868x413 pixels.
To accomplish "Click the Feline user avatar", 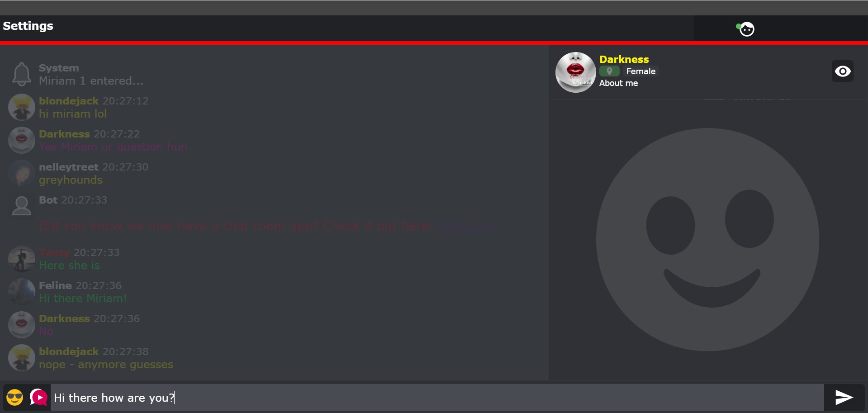I will coord(21,292).
